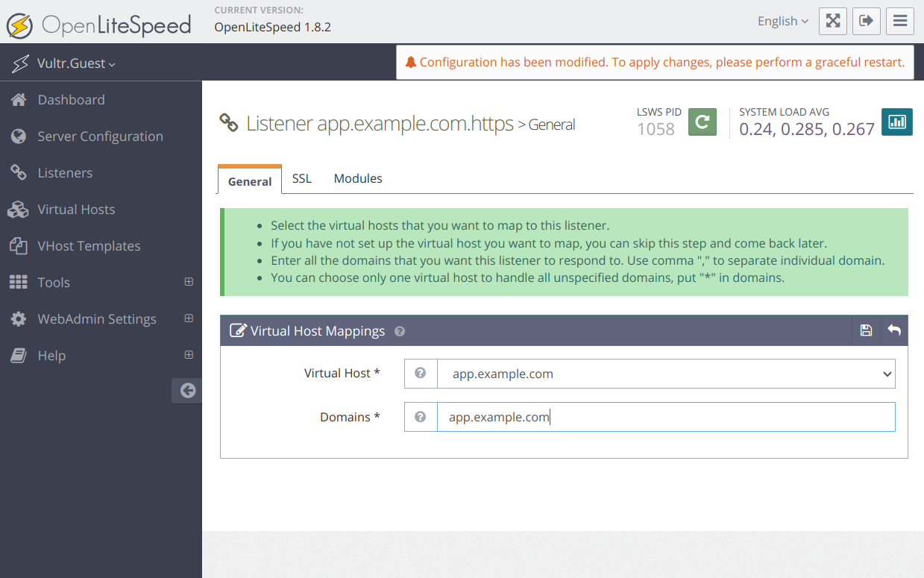Image resolution: width=924 pixels, height=578 pixels.
Task: Expand the Help menu plus sign
Action: [189, 355]
